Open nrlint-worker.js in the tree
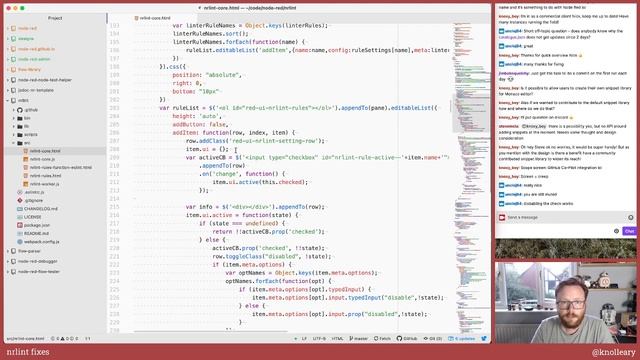This screenshot has width=640, height=360. 44,184
